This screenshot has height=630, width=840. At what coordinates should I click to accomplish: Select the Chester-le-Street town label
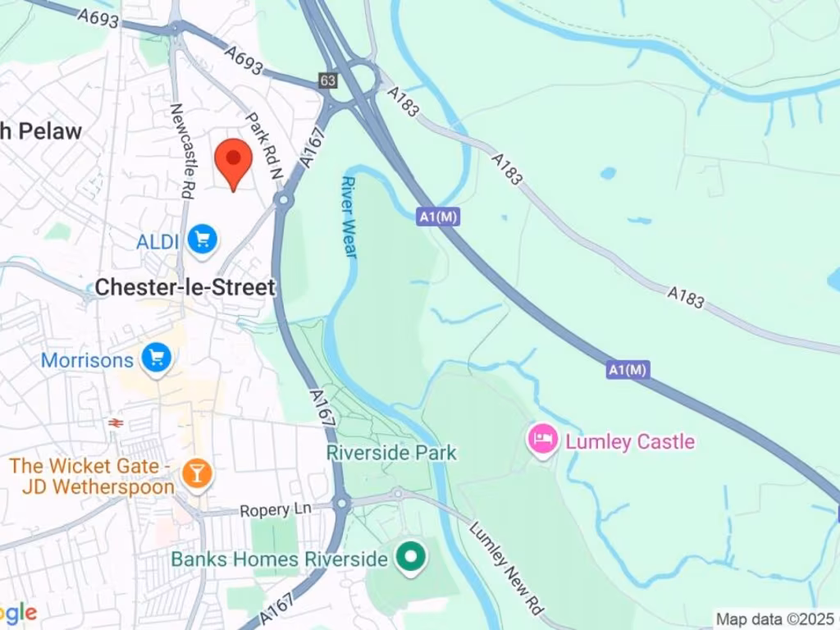(x=185, y=288)
